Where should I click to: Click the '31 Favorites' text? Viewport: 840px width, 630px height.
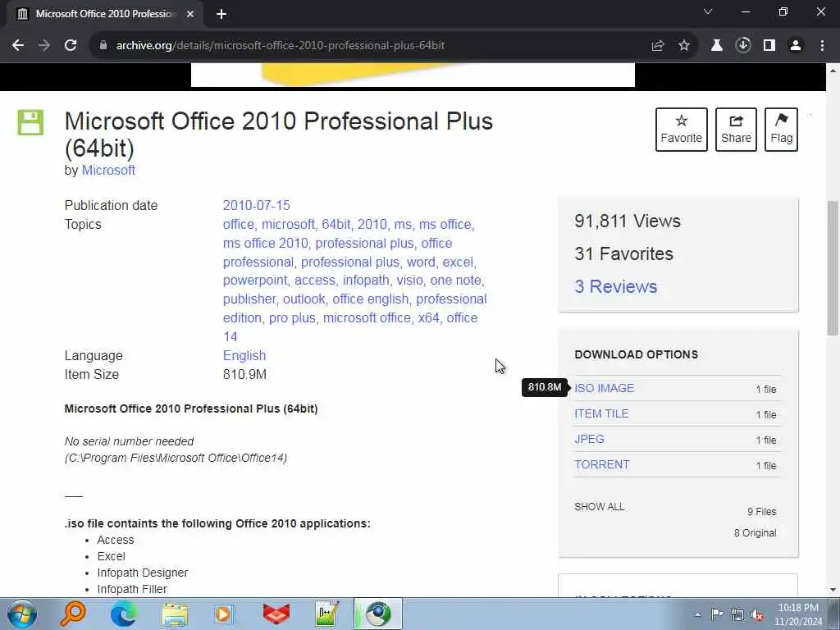click(x=623, y=254)
